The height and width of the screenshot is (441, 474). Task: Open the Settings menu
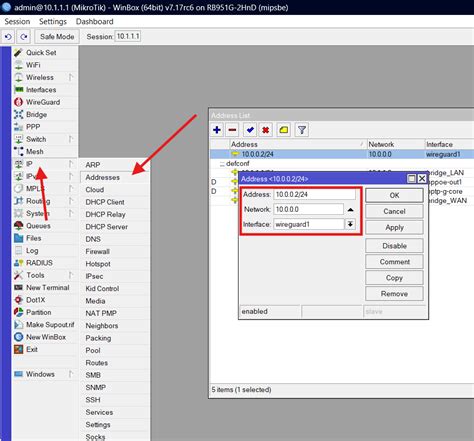pos(53,22)
